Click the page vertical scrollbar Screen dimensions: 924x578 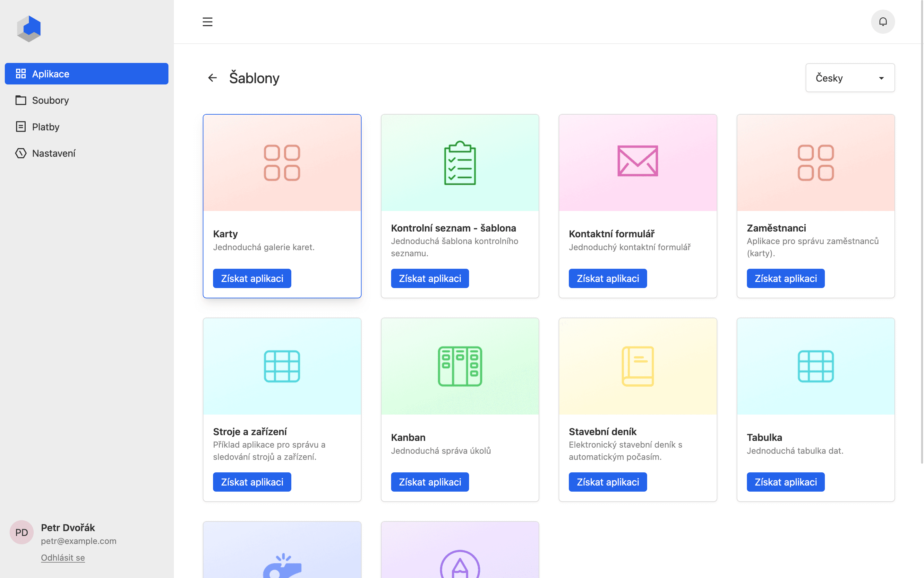pos(922,232)
